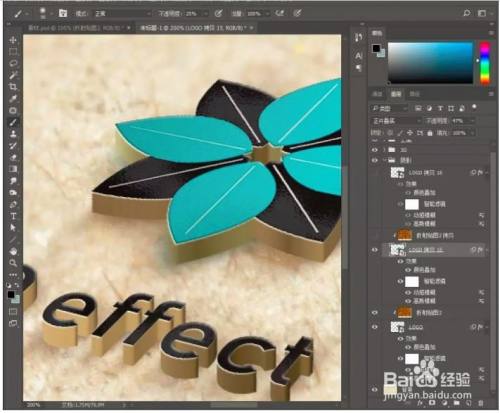Open brush opacity 25% dropdown
Image resolution: width=500 pixels, height=413 pixels.
(206, 14)
